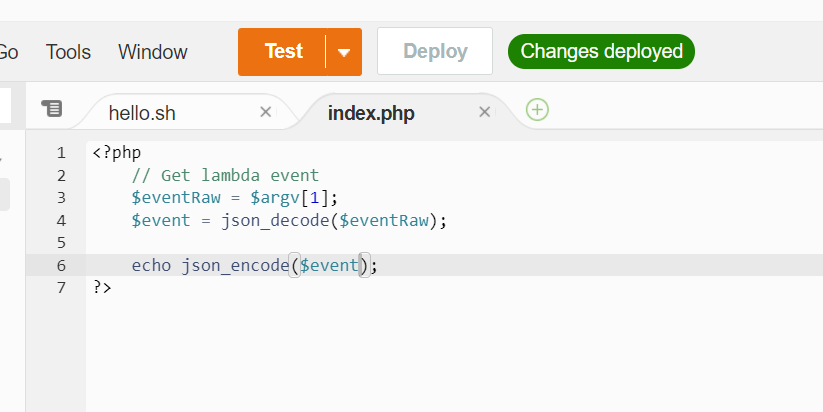Image resolution: width=823 pixels, height=412 pixels.
Task: Click the '?>' closing tag
Action: click(x=102, y=288)
